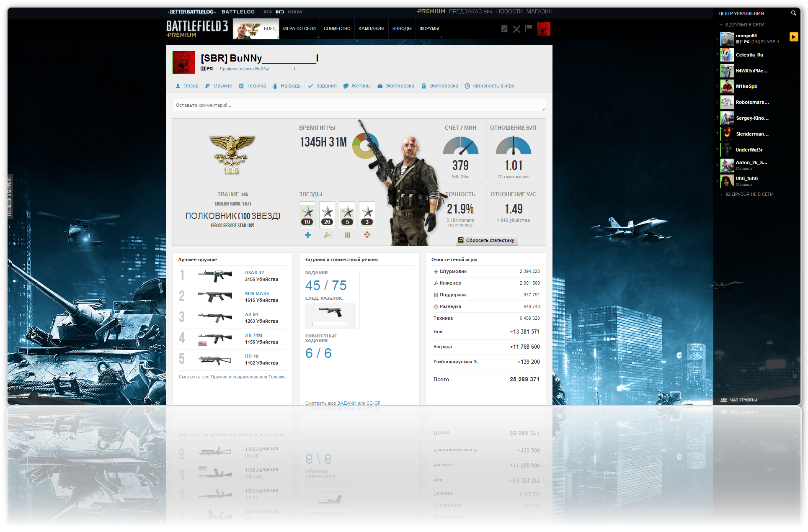The image size is (808, 532).
Task: Open the clipboard assignments icon in the header
Action: tap(504, 28)
